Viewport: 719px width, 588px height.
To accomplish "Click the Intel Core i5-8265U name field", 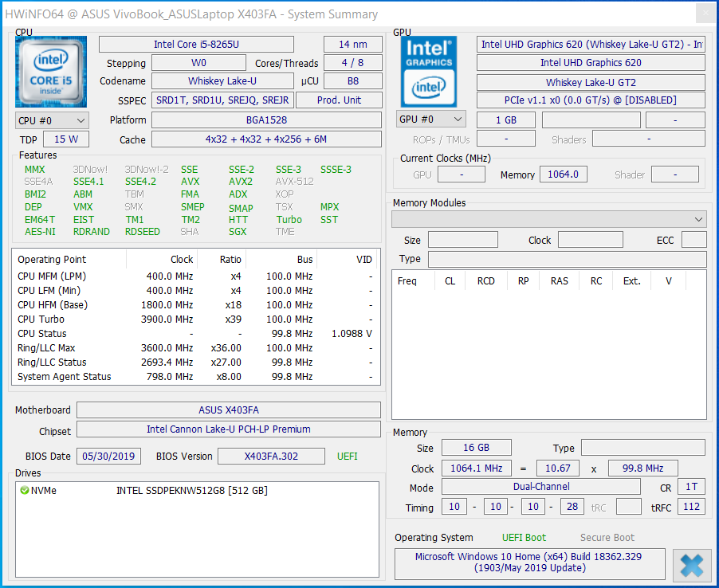I will point(196,45).
